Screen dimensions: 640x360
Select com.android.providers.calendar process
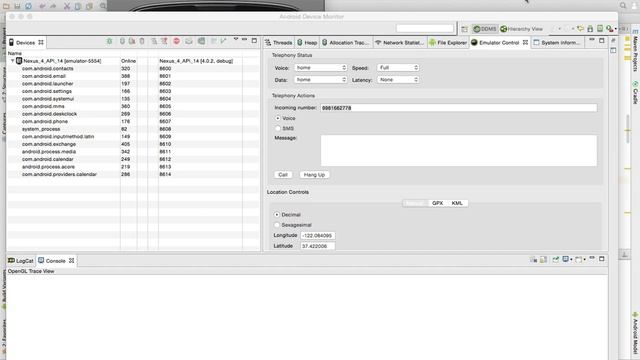[x=133, y=174]
